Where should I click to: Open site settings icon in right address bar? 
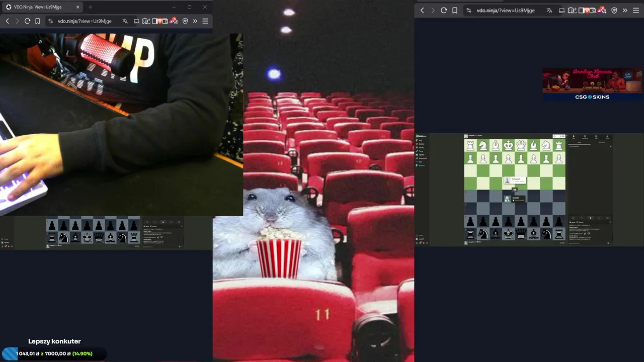point(469,10)
